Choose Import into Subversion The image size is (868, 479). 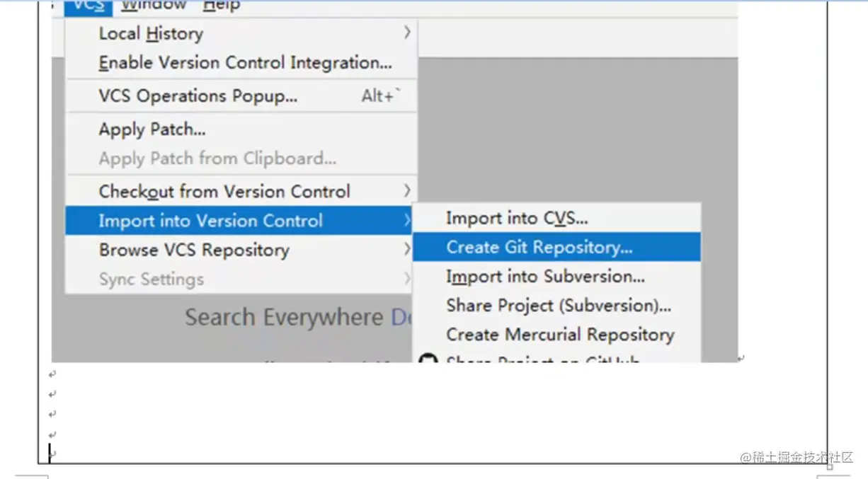(545, 277)
